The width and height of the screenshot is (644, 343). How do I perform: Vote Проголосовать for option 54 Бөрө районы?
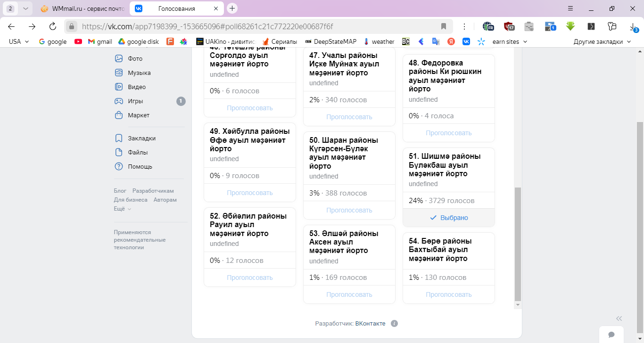[449, 294]
